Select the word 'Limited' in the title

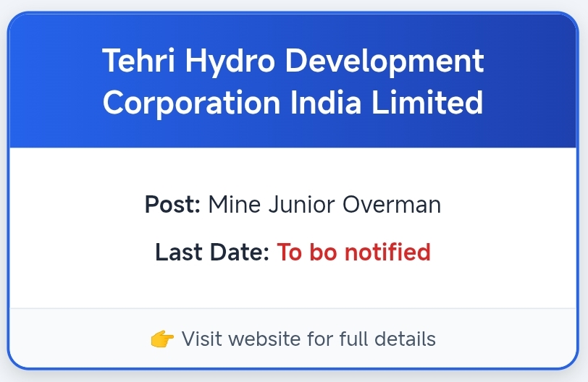[x=427, y=102]
